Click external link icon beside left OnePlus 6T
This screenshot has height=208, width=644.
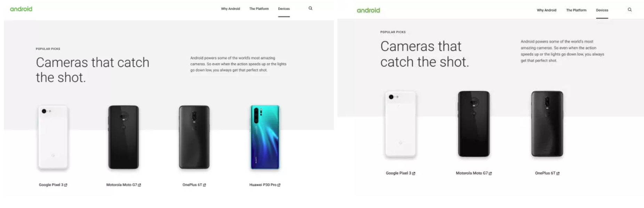(x=204, y=185)
